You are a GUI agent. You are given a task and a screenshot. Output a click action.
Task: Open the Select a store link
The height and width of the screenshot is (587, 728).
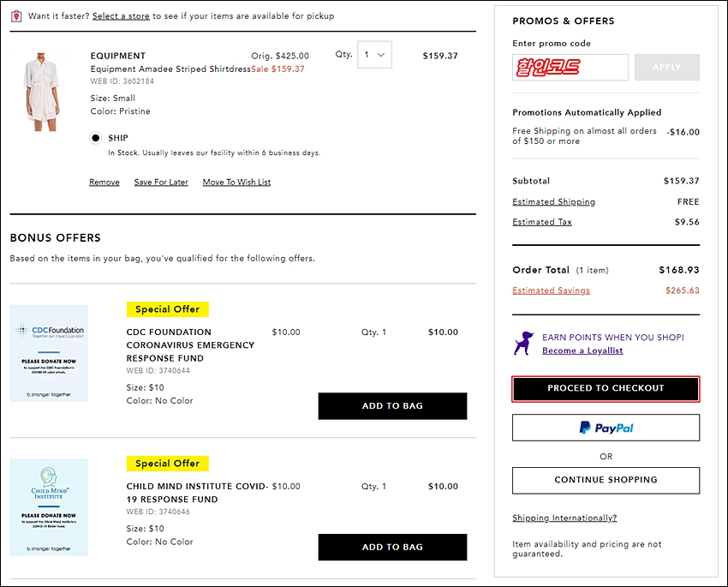[121, 16]
